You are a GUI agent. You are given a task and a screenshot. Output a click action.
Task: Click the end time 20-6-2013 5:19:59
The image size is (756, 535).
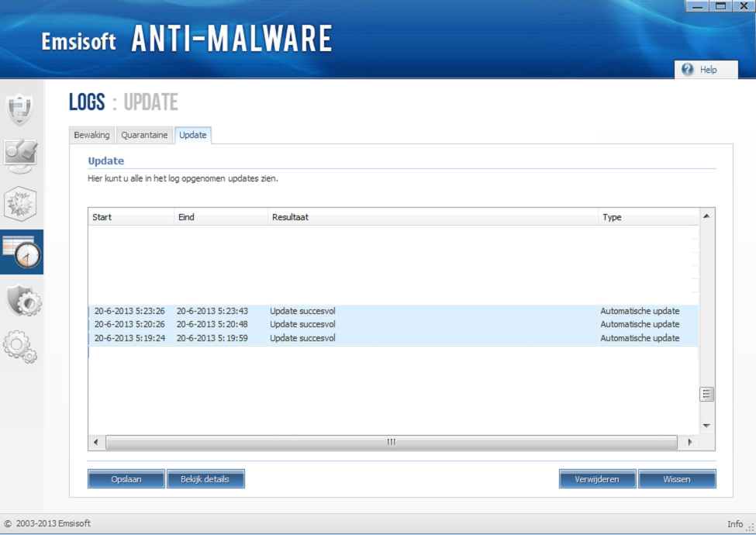tap(212, 338)
